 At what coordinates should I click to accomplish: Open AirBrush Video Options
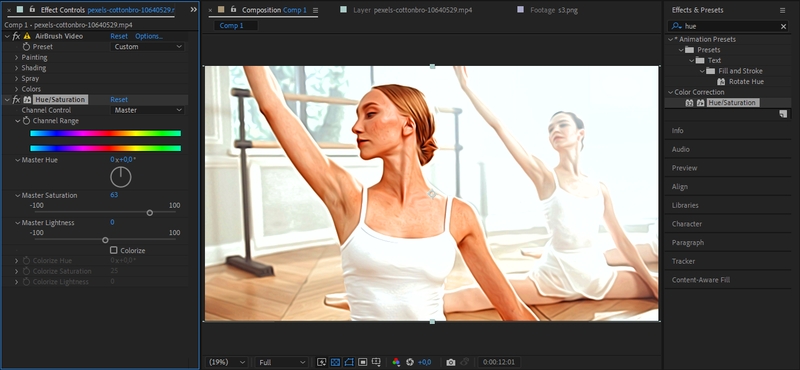click(x=149, y=36)
